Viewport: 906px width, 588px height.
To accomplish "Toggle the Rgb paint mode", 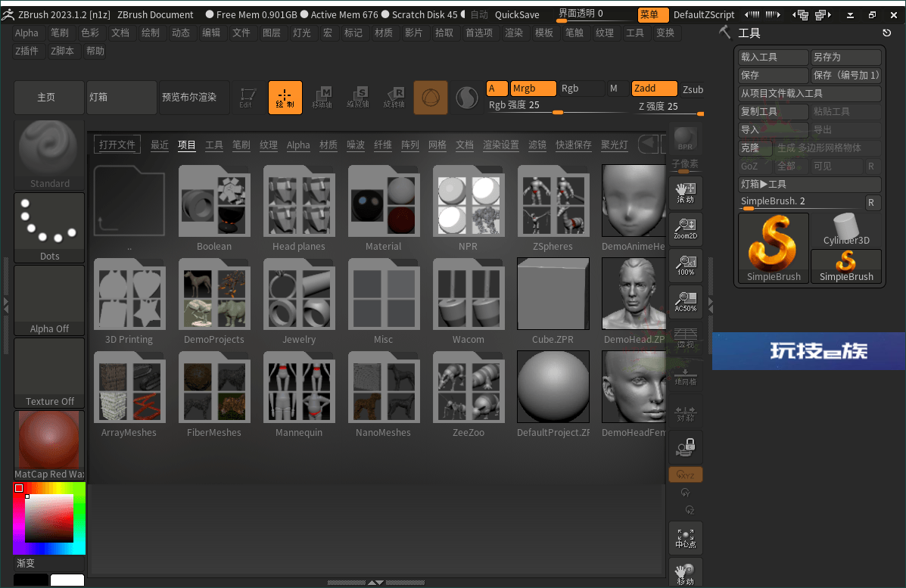I will [x=581, y=89].
